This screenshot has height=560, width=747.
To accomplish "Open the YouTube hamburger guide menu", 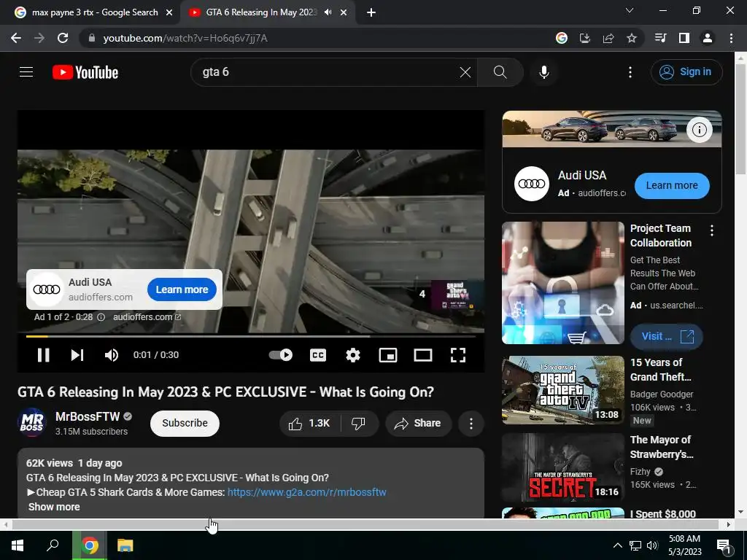I will [26, 72].
